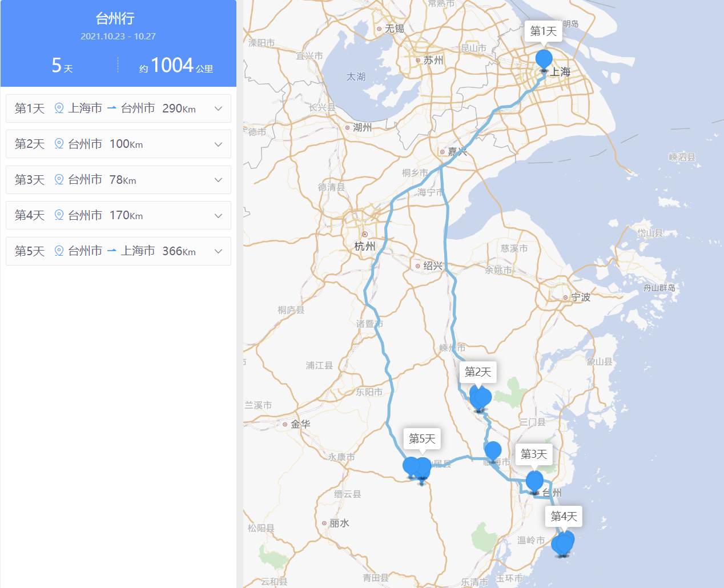
Task: Click the location icon in Day 1 row
Action: 59,108
